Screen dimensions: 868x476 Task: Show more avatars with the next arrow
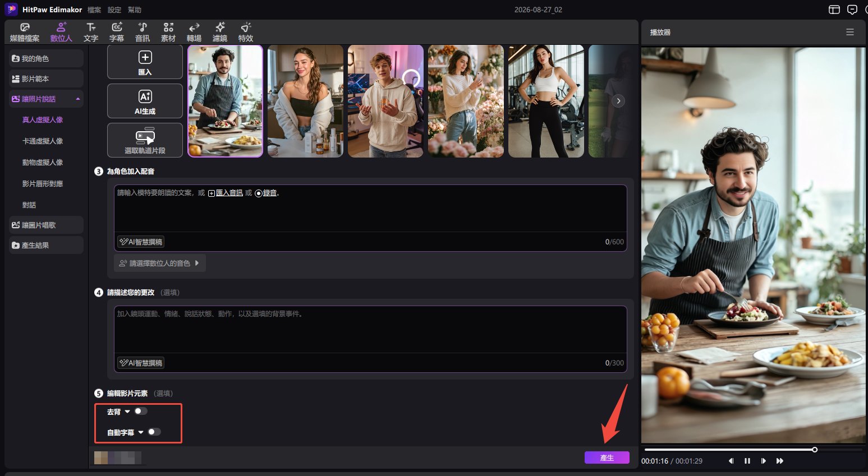618,101
